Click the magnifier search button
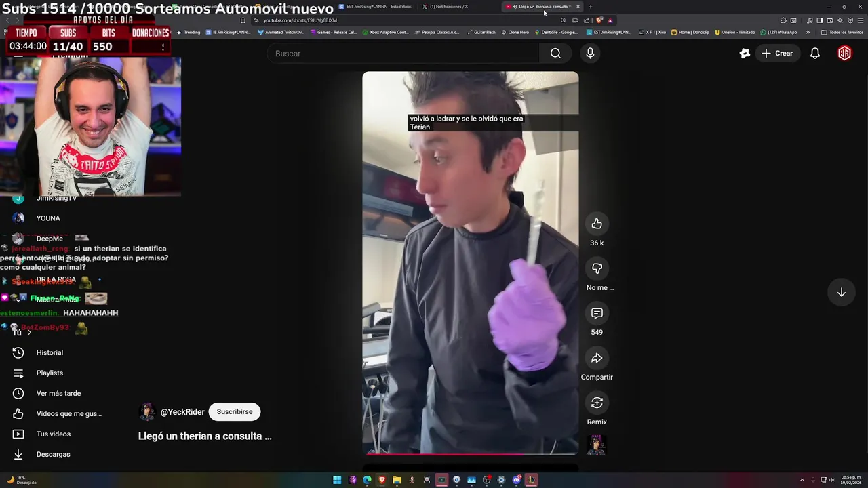 [555, 54]
